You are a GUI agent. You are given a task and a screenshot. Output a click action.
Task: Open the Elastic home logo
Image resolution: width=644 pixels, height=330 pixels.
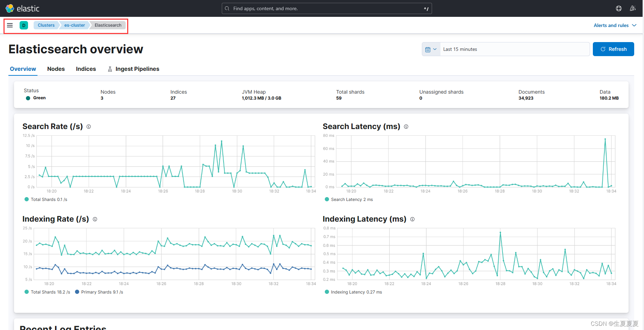coord(22,8)
